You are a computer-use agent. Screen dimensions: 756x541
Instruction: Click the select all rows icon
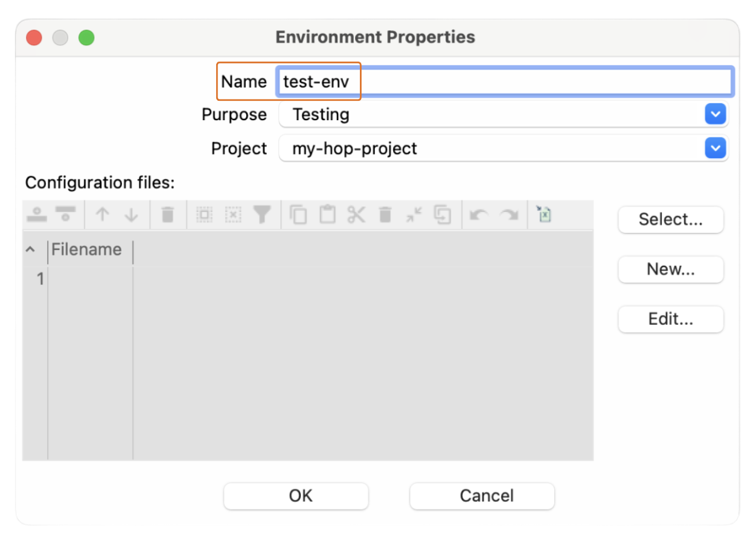(205, 214)
